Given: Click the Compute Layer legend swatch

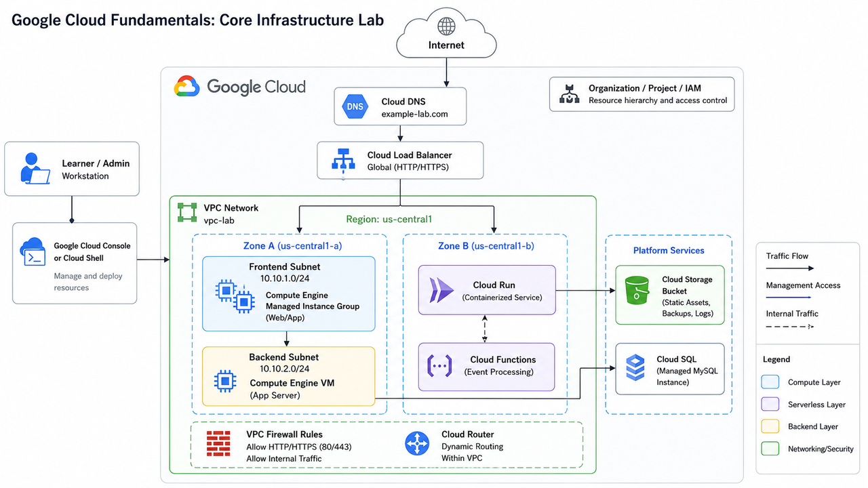Looking at the screenshot, I should [770, 382].
